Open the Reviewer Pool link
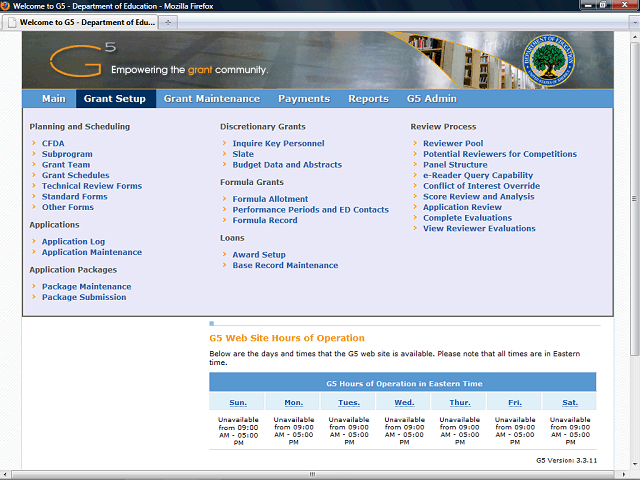640x480 pixels. tap(452, 143)
